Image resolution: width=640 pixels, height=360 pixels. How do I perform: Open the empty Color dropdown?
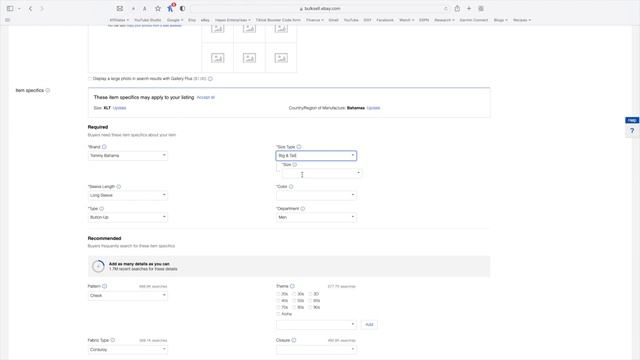[x=316, y=195]
